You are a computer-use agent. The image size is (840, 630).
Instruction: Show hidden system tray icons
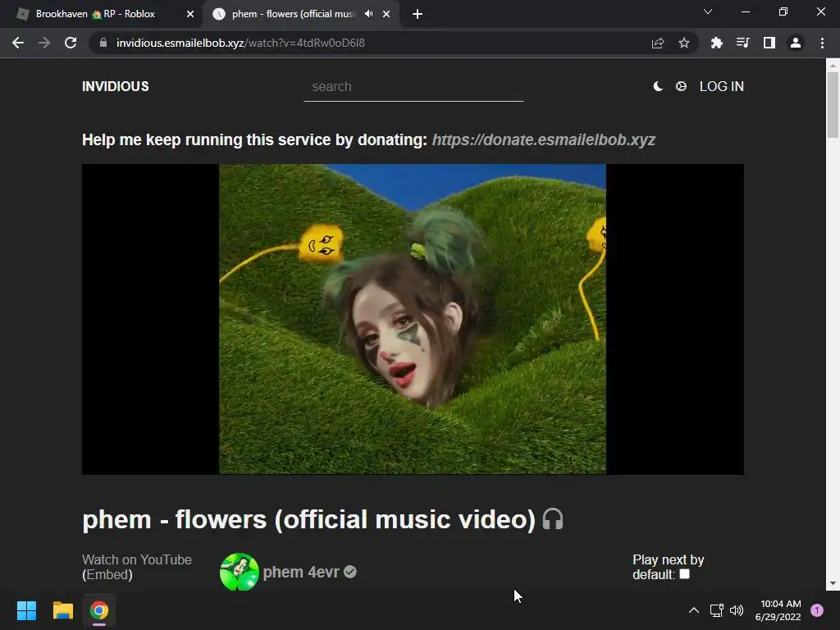click(x=694, y=610)
